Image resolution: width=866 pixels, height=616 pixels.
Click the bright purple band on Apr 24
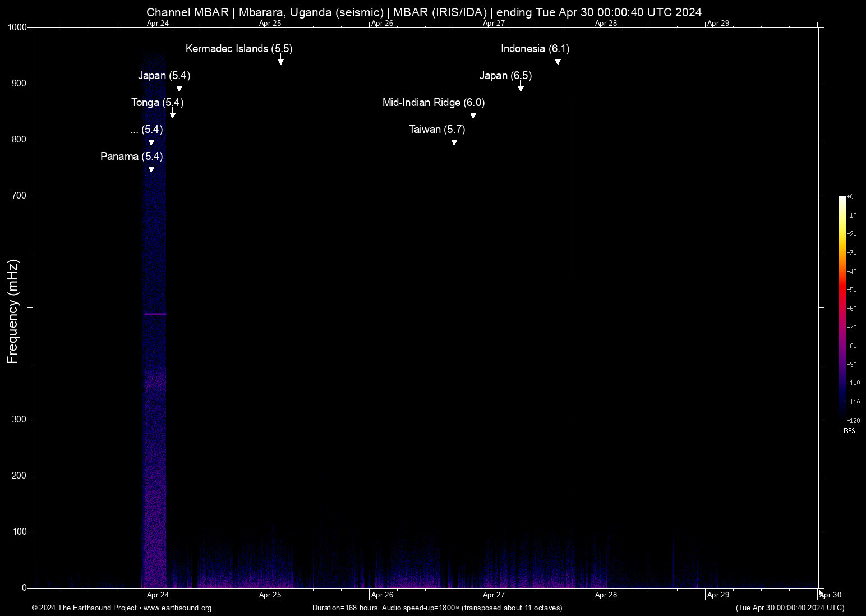[154, 314]
